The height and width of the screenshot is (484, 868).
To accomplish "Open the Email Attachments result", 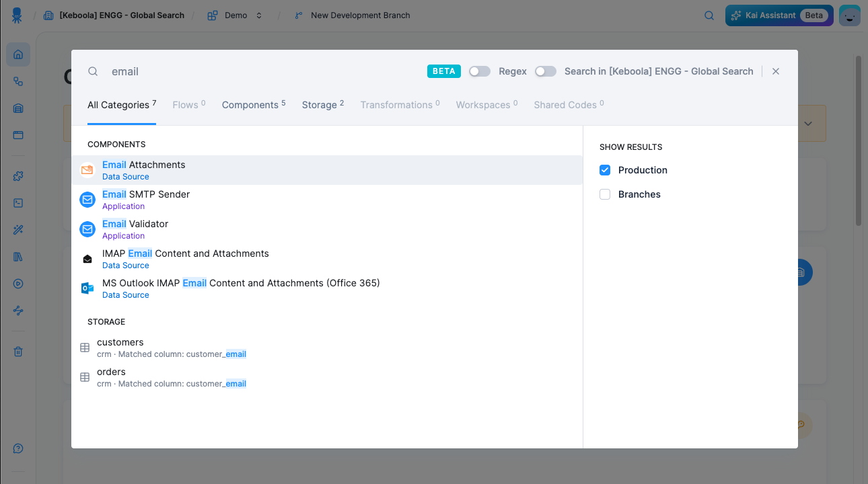I will point(327,170).
